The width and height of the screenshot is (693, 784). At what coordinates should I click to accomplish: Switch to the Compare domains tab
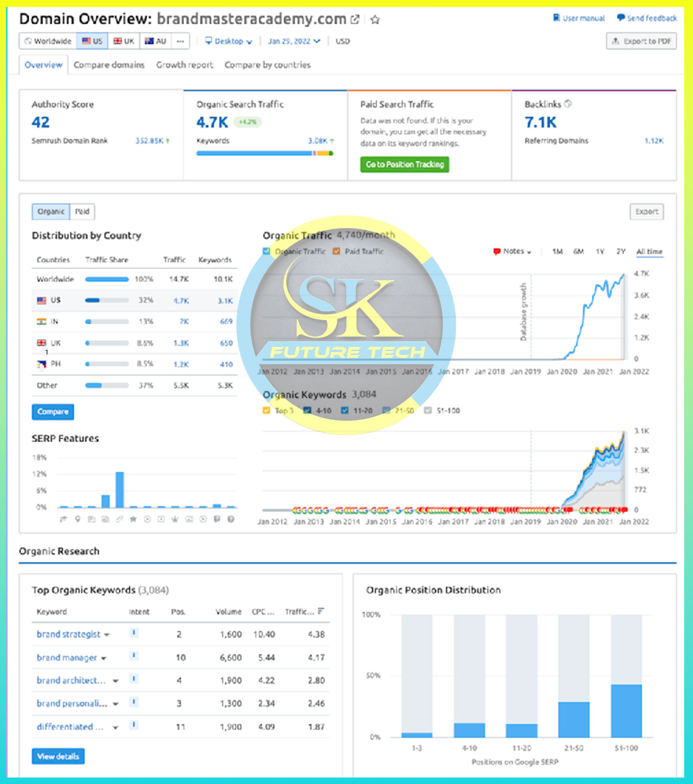pos(109,65)
